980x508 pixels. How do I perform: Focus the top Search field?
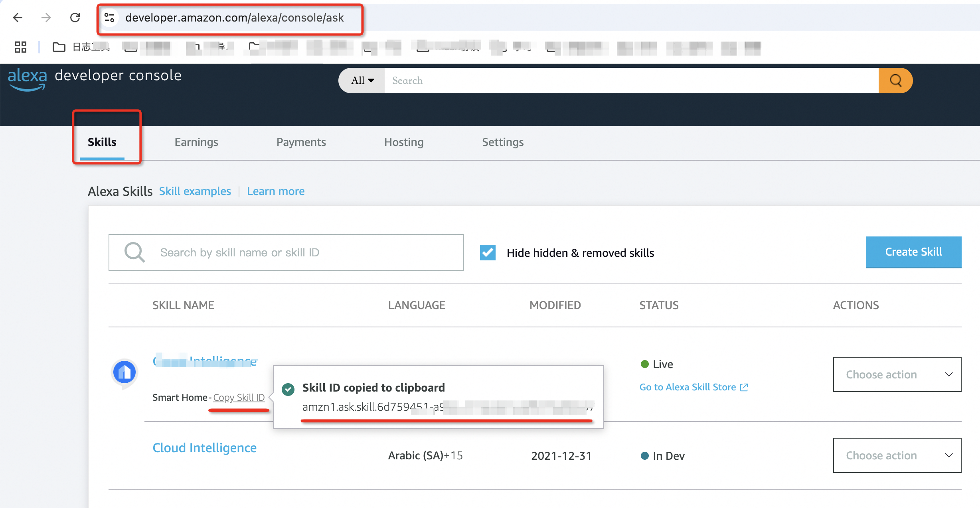click(631, 81)
